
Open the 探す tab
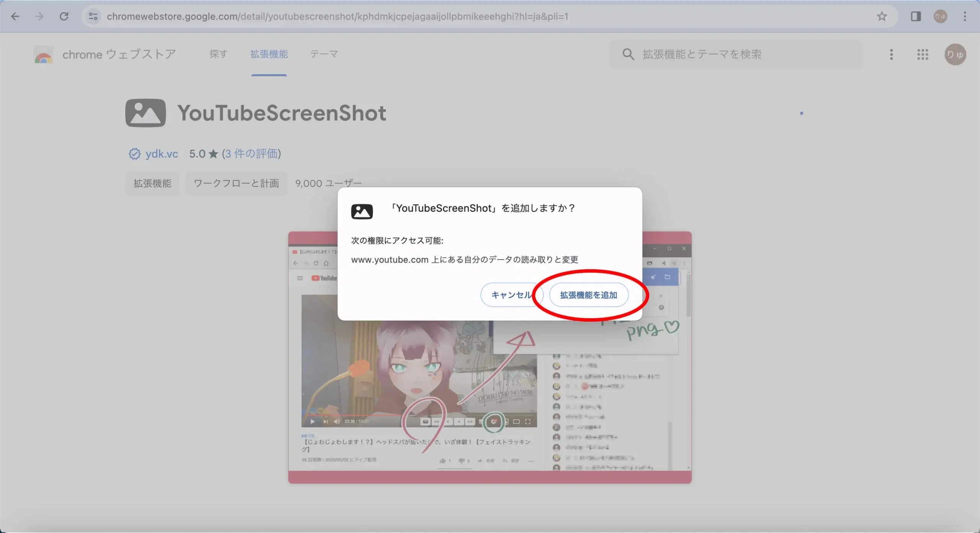tap(219, 54)
